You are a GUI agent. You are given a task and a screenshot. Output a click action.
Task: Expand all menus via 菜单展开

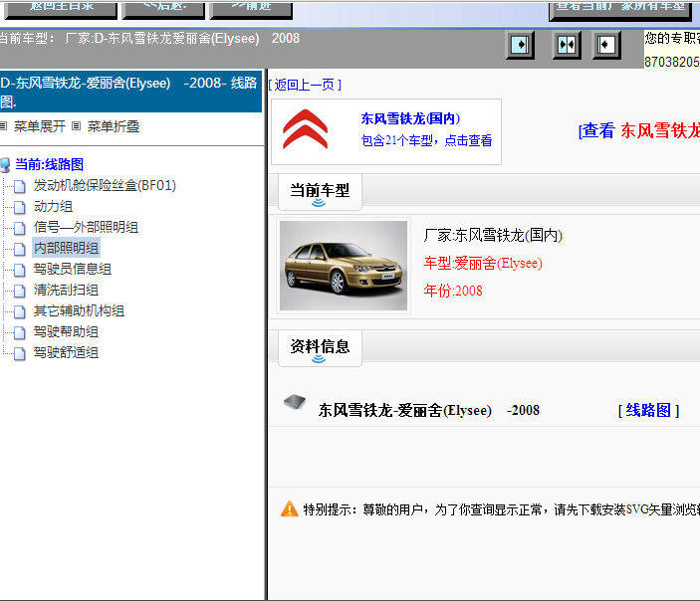pos(40,126)
